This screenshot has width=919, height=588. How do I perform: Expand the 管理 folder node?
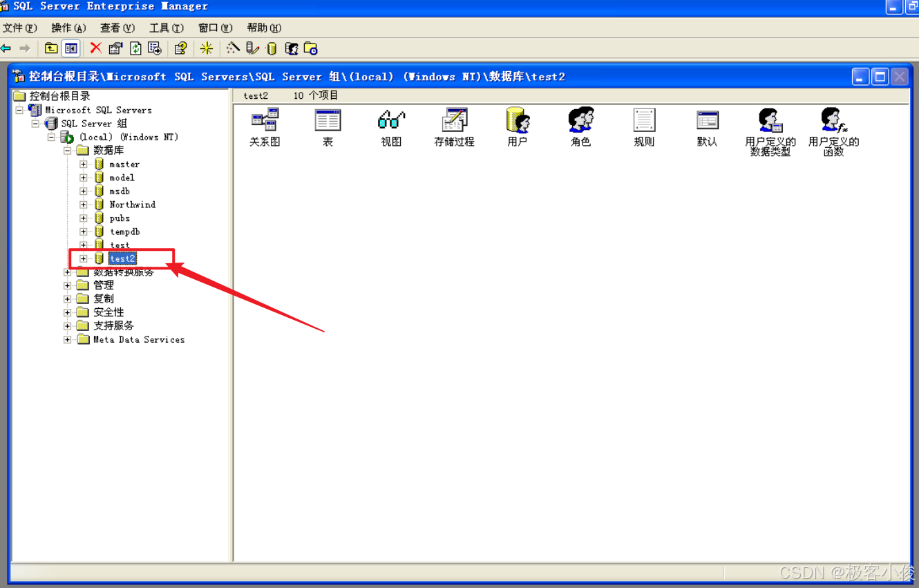point(67,285)
